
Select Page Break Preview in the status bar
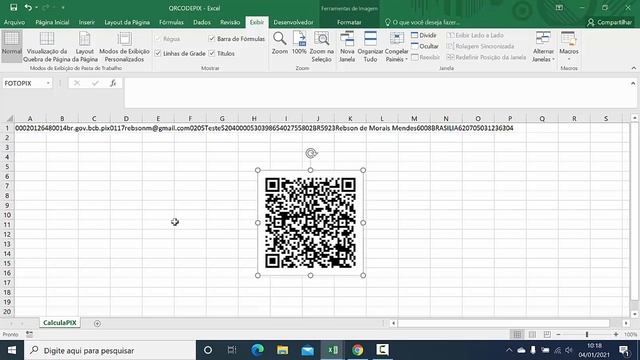coord(547,334)
